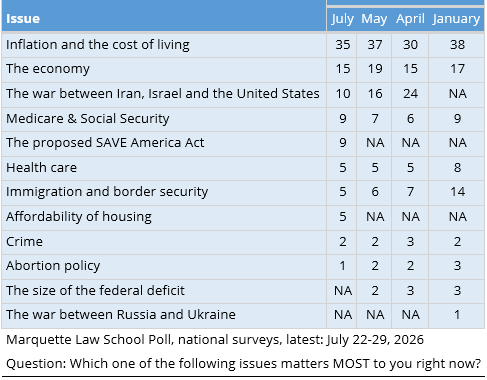
Task: Click the Abortion policy label
Action: pos(53,266)
